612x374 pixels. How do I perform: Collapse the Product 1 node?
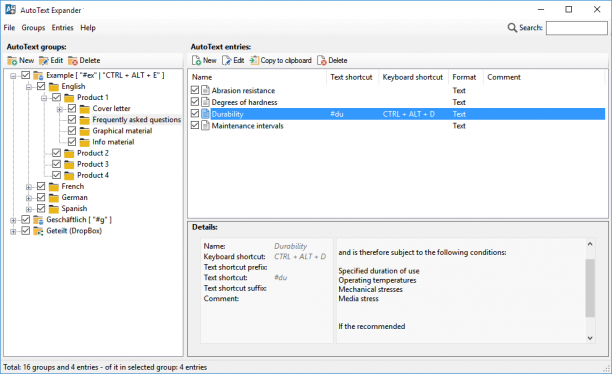(44, 98)
